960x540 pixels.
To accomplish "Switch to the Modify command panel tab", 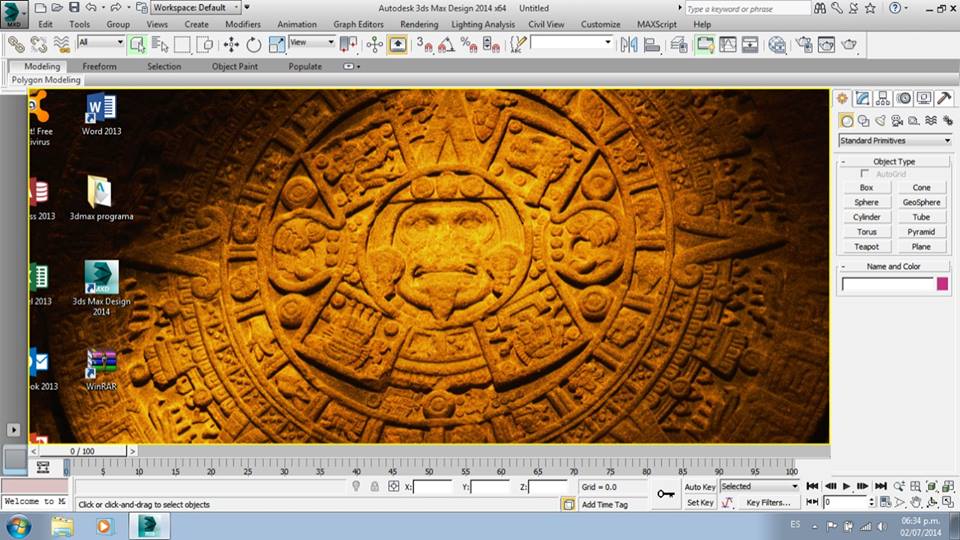I will [x=863, y=98].
